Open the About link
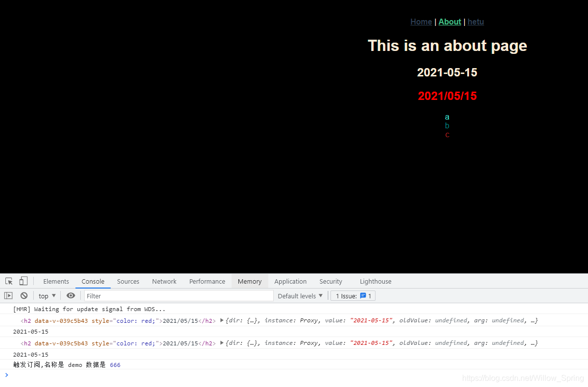Screen dimensions: 588x387 (450, 22)
